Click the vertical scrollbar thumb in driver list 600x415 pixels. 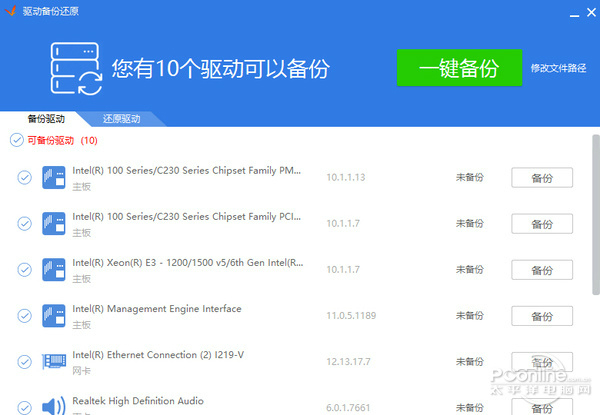coord(596,215)
